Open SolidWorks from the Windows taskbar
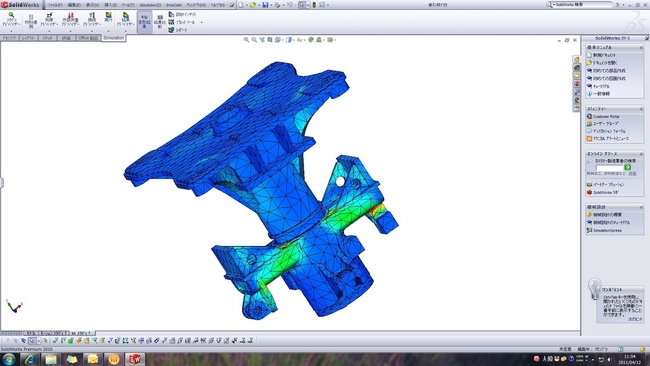Image resolution: width=650 pixels, height=366 pixels. pos(134,359)
